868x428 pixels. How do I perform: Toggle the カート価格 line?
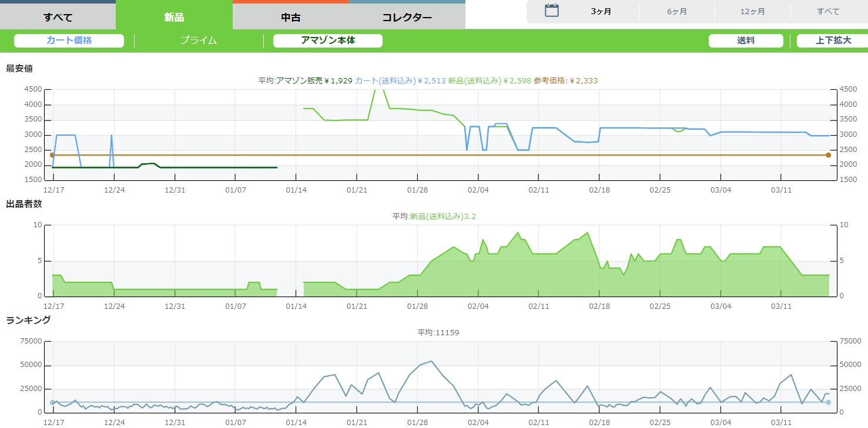(x=69, y=41)
